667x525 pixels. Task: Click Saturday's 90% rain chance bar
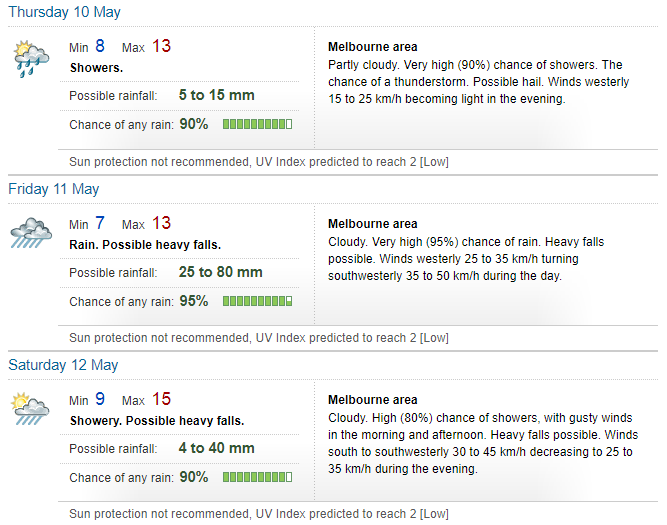pos(257,477)
